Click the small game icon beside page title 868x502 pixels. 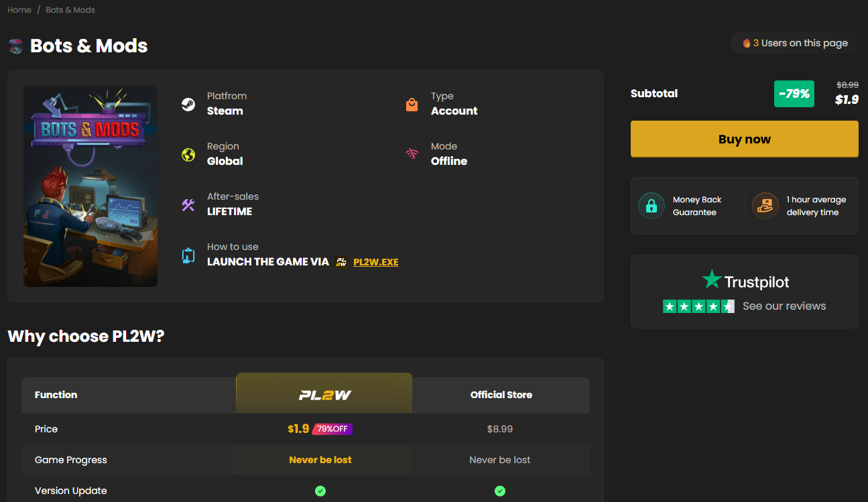pyautogui.click(x=15, y=46)
